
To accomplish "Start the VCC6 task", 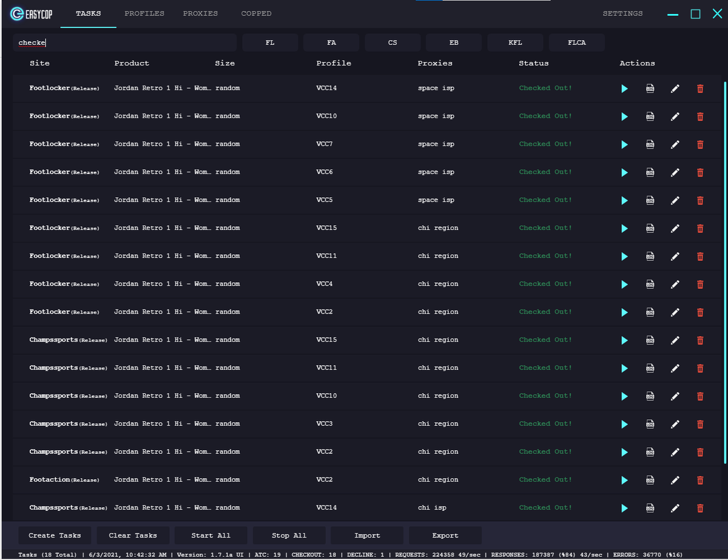I will (625, 172).
